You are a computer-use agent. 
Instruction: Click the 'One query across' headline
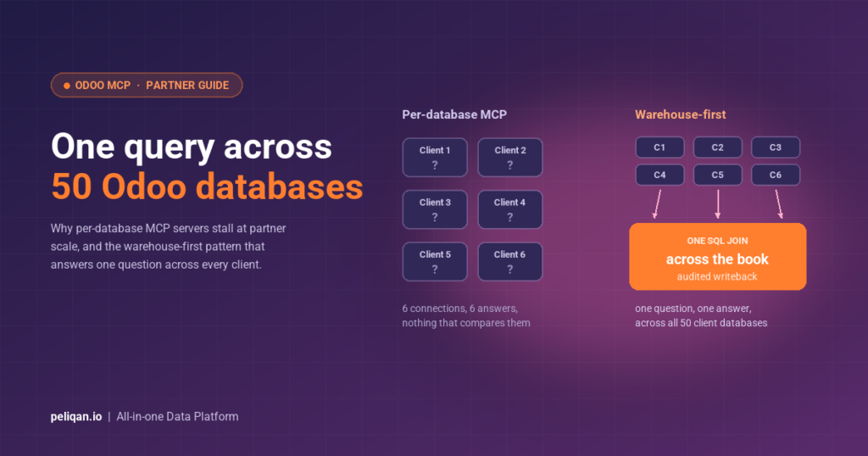[x=192, y=147]
